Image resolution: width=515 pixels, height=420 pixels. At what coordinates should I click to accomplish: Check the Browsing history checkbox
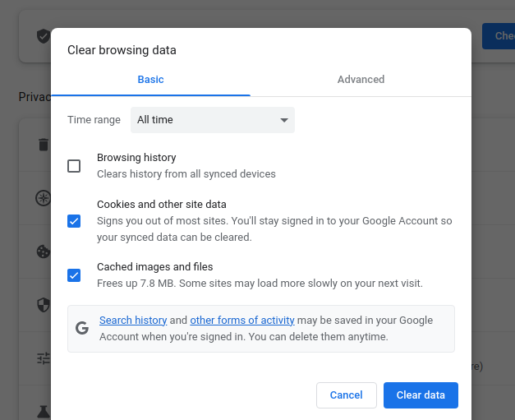(x=74, y=166)
